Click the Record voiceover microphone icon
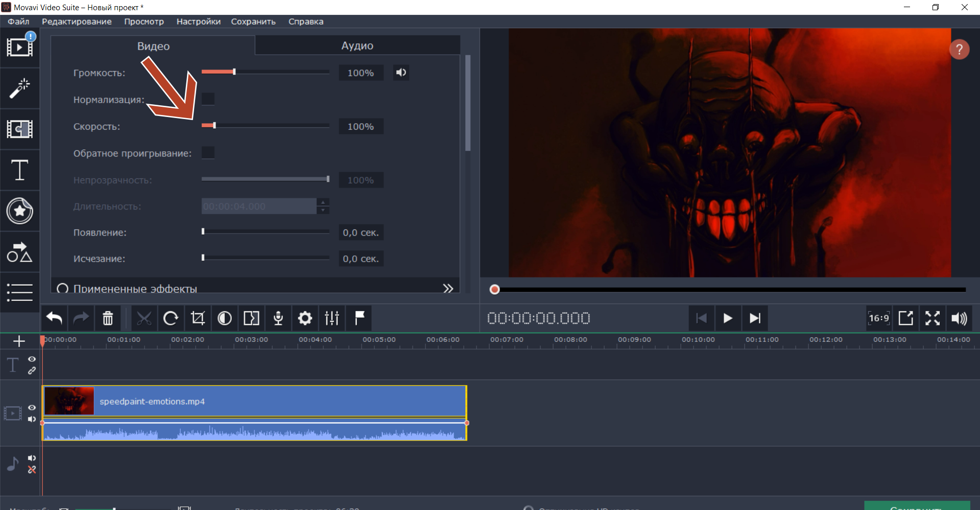980x510 pixels. 278,318
